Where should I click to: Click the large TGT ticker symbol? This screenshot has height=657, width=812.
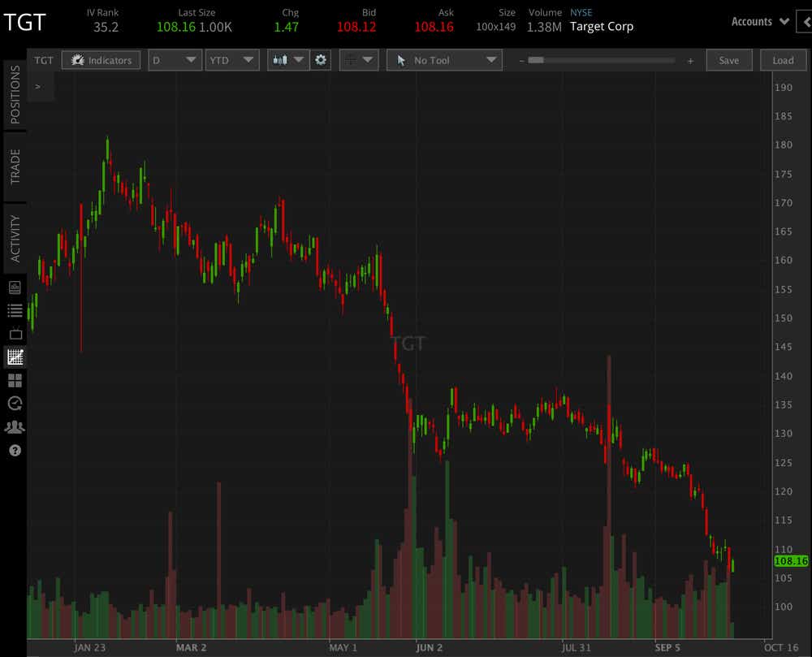[25, 22]
